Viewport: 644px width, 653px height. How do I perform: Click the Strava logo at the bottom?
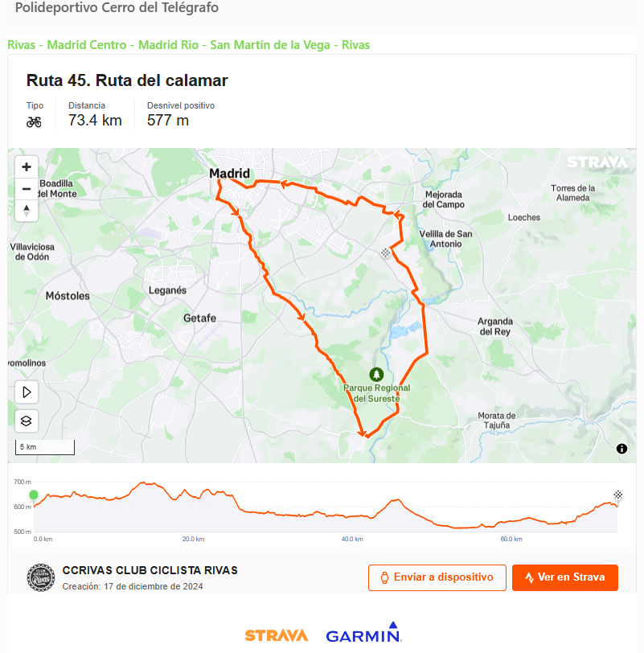[276, 635]
